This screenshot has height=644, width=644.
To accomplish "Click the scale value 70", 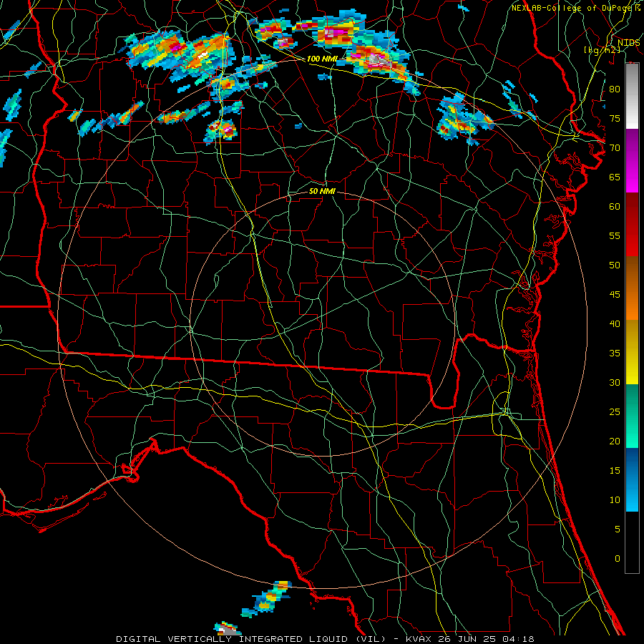I will pos(615,148).
